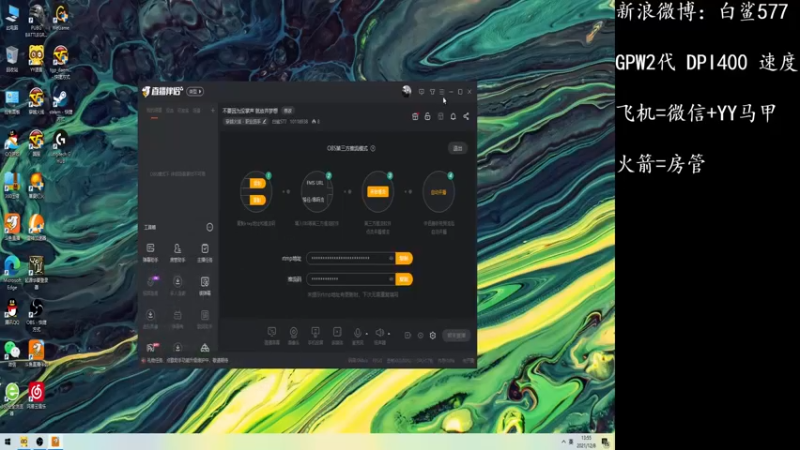The width and height of the screenshot is (800, 450).
Task: Open the 房管助手 tool
Action: pyautogui.click(x=177, y=252)
